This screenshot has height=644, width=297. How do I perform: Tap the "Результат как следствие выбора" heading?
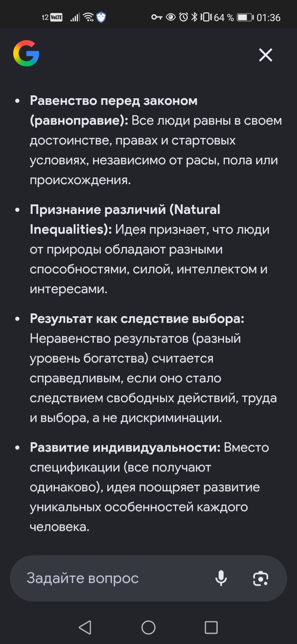[137, 319]
